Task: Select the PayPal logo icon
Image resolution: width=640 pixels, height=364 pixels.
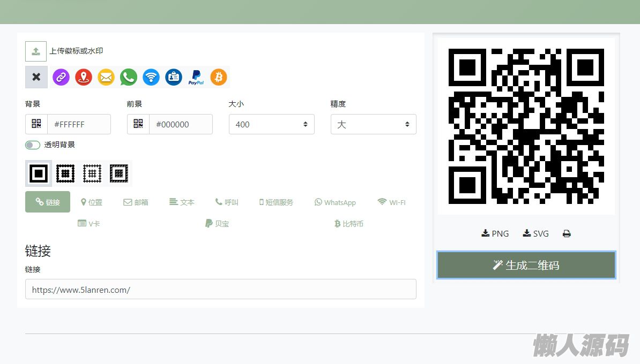Action: tap(196, 77)
